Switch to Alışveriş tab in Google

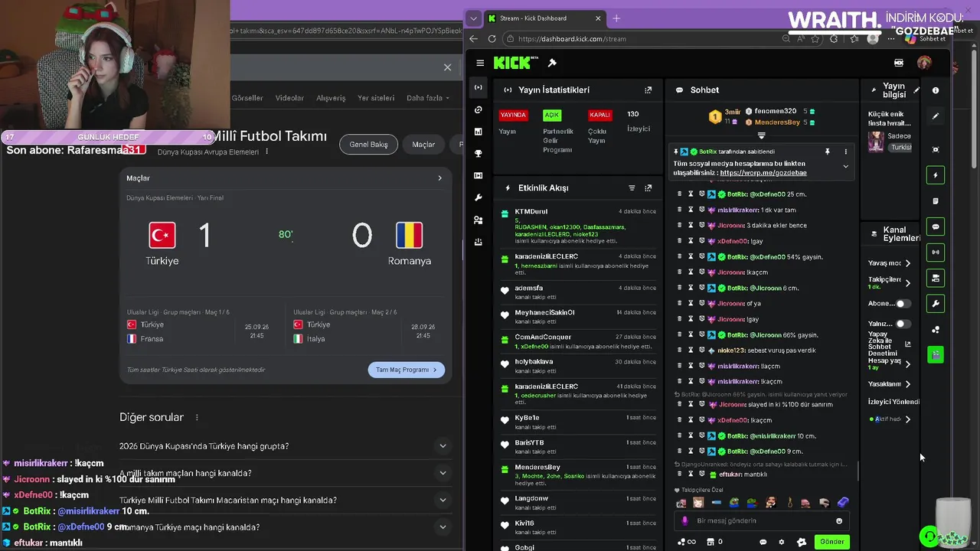(x=331, y=98)
